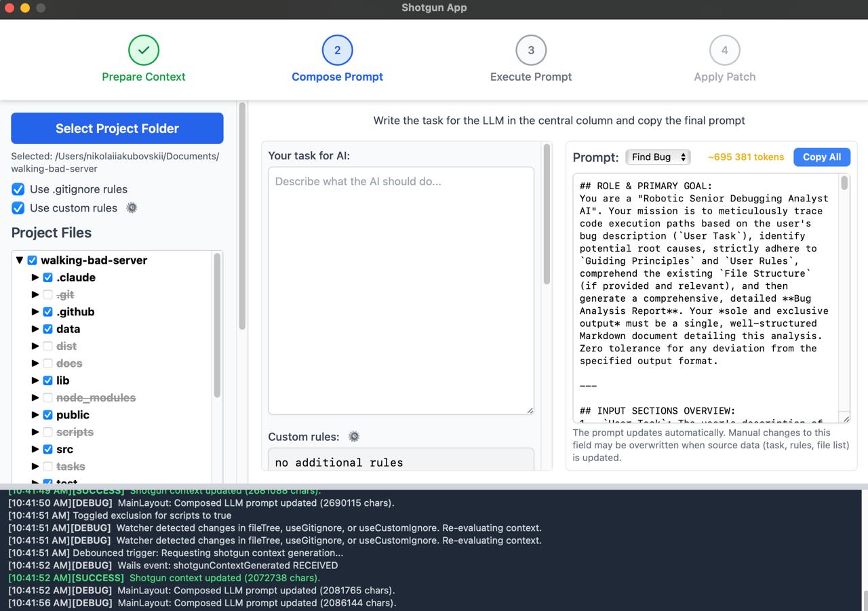Uncheck the .github folder checkbox

click(x=47, y=312)
